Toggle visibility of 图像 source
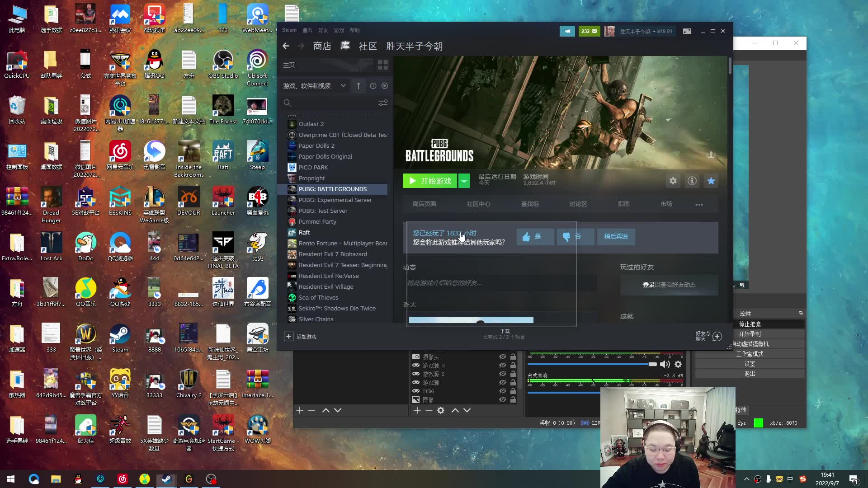This screenshot has height=488, width=868. 502,400
